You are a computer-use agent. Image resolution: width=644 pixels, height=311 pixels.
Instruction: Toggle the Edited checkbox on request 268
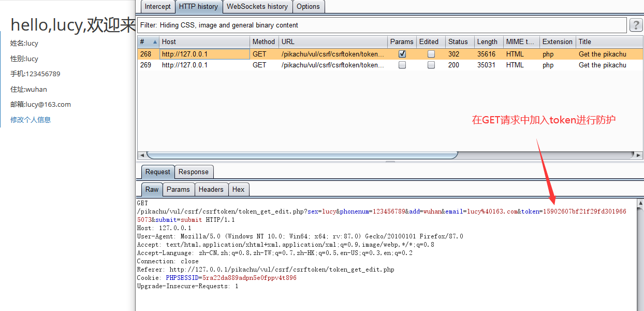coord(431,53)
